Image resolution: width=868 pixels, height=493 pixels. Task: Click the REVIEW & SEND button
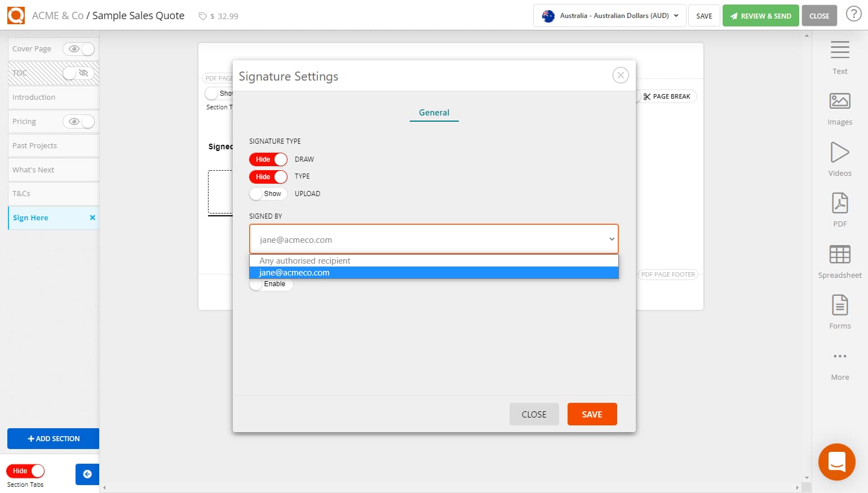(x=760, y=15)
